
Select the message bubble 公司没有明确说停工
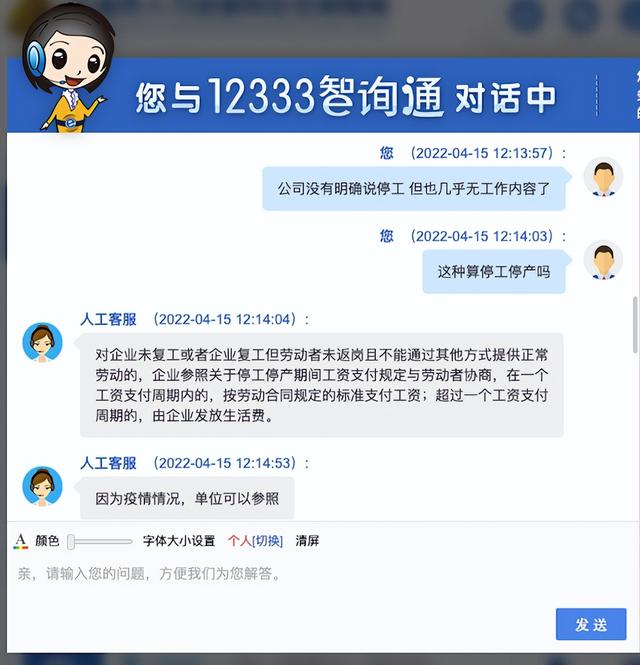pos(414,189)
